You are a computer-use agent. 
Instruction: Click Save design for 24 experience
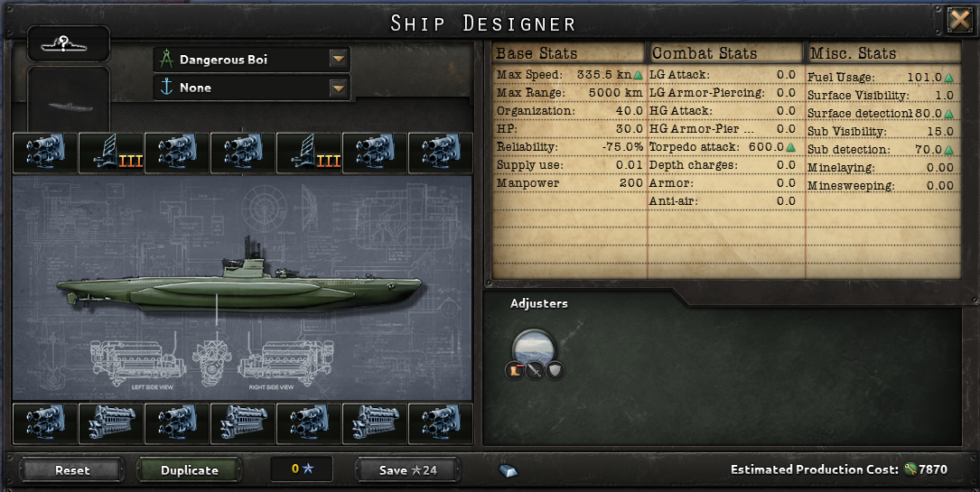click(x=408, y=470)
